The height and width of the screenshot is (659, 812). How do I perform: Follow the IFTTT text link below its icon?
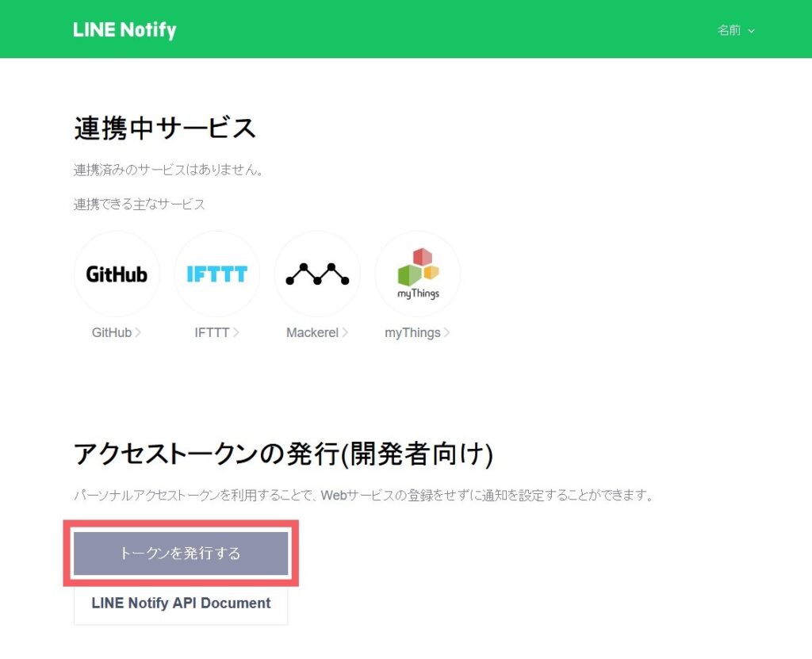pos(216,332)
